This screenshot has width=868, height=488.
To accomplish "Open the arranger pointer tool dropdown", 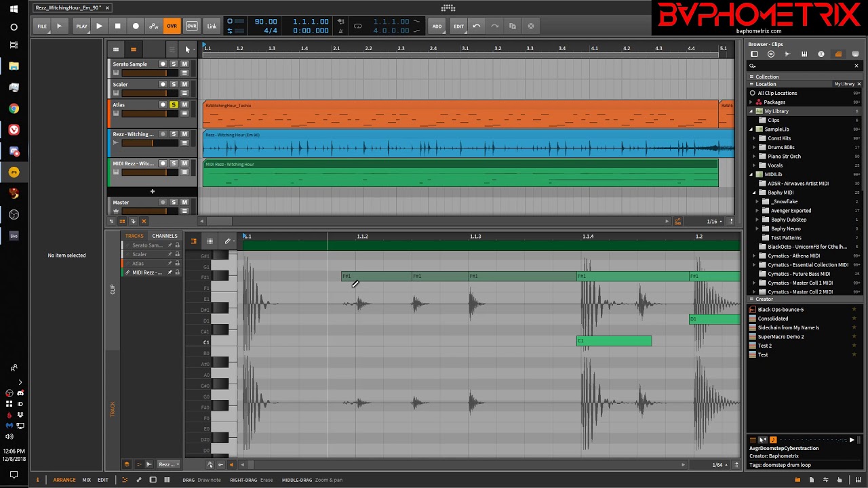I will tap(188, 49).
